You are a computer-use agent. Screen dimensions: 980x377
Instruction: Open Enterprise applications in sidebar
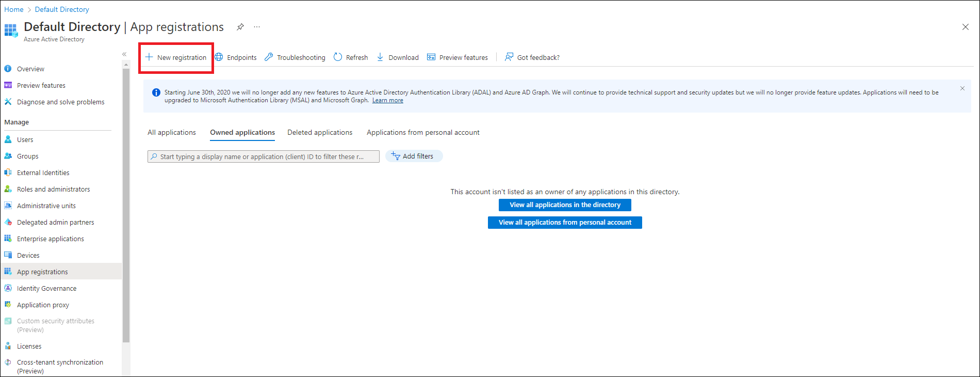[50, 239]
